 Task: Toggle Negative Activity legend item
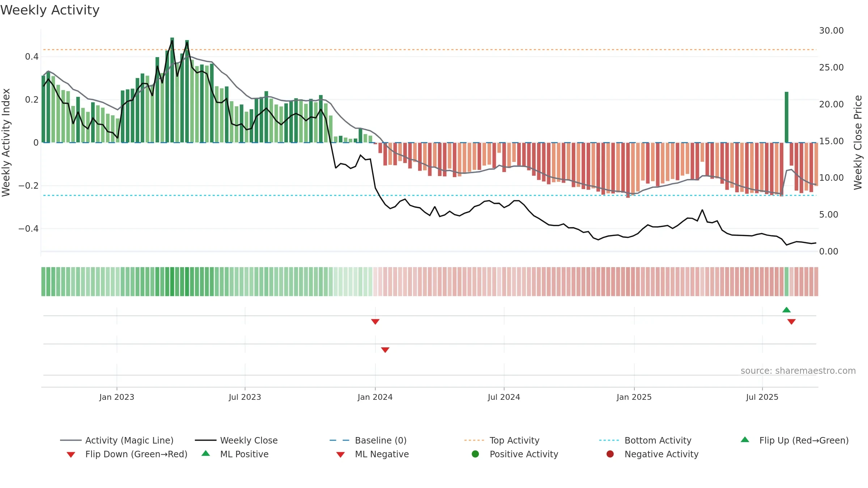point(652,454)
